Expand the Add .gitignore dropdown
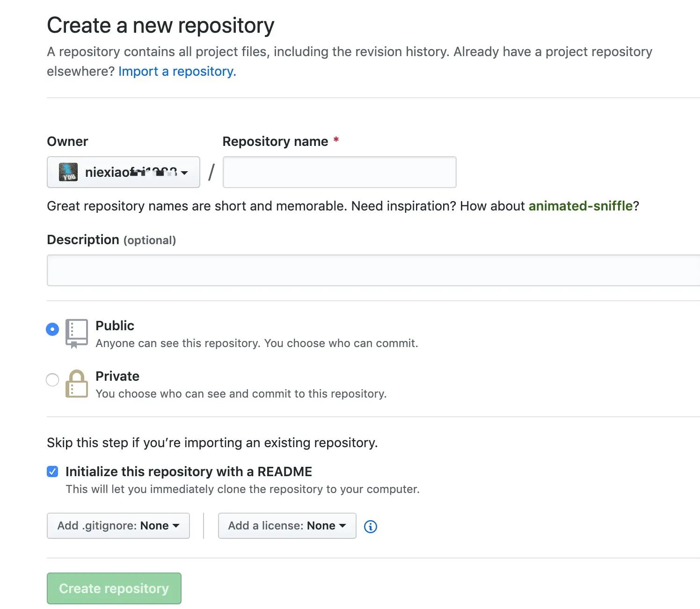Screen dimensions: 700x609 click(118, 526)
